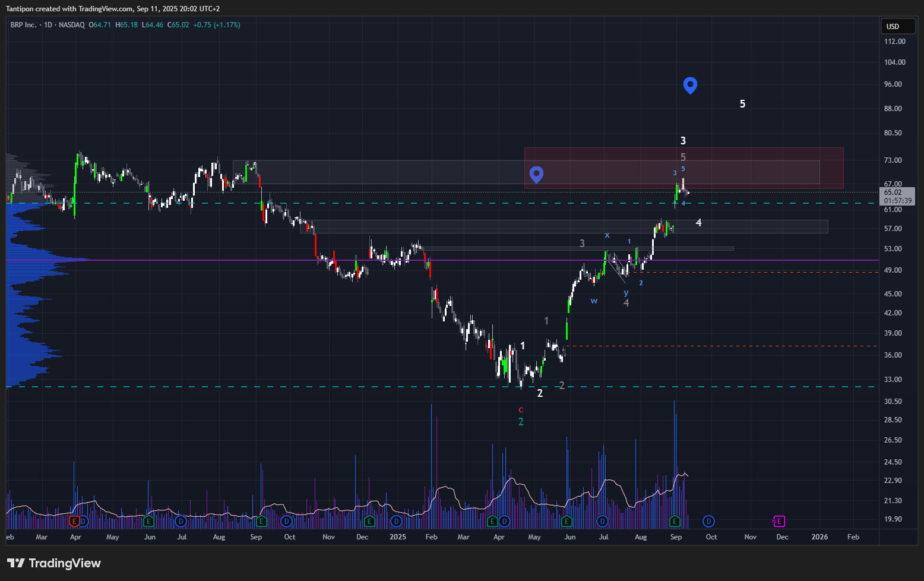Open the upcoming magenta earnings marker near December
Viewport: 924px width, 581px height.
coord(779,521)
